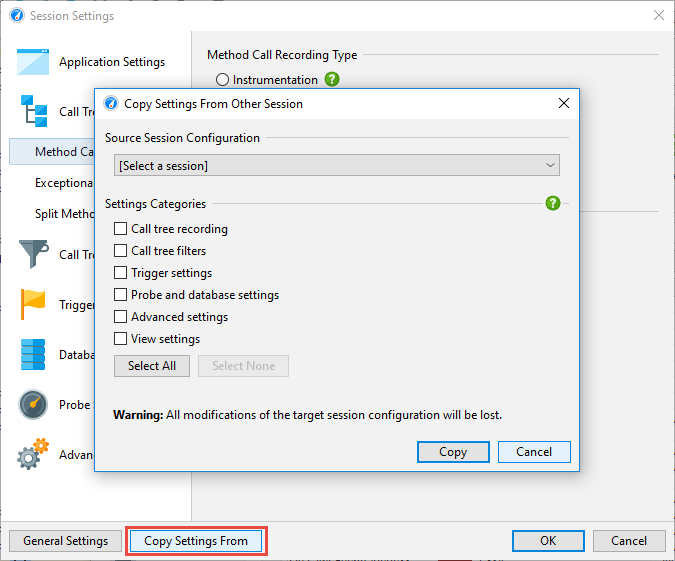Click the Trigger flag icon
The image size is (675, 561).
pyautogui.click(x=33, y=304)
